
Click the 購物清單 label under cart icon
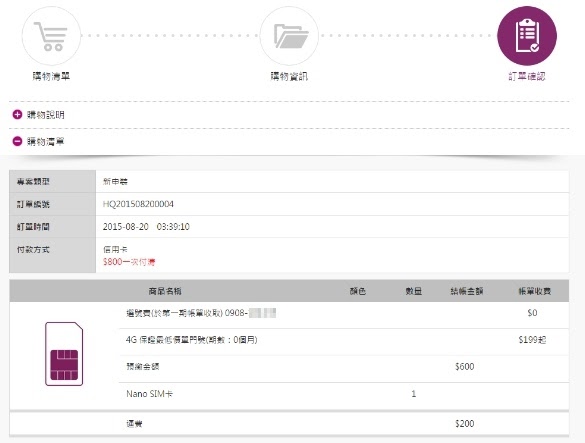point(51,76)
